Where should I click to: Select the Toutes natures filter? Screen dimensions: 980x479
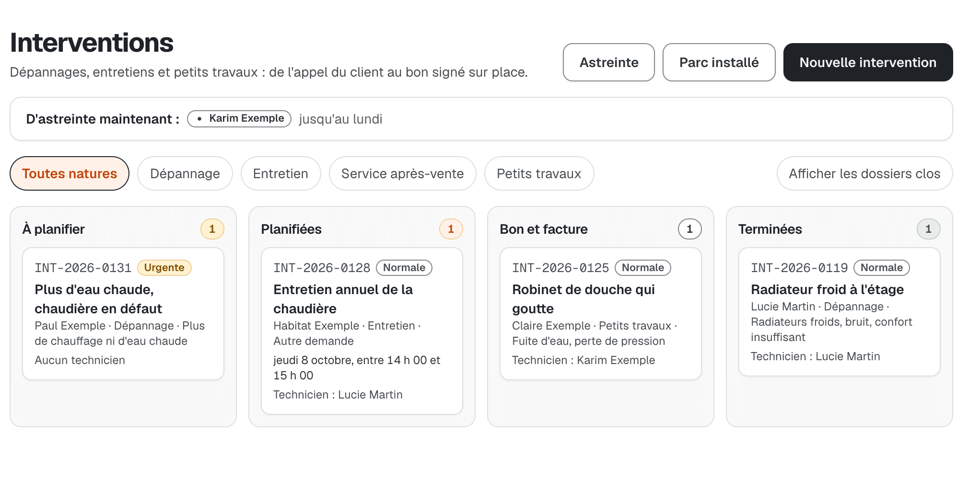coord(70,173)
